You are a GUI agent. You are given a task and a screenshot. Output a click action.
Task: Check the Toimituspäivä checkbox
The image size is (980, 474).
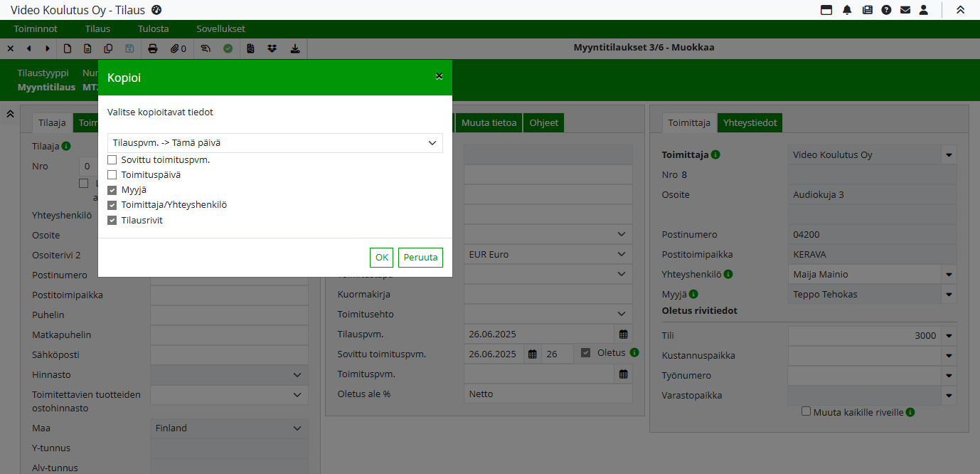[112, 175]
